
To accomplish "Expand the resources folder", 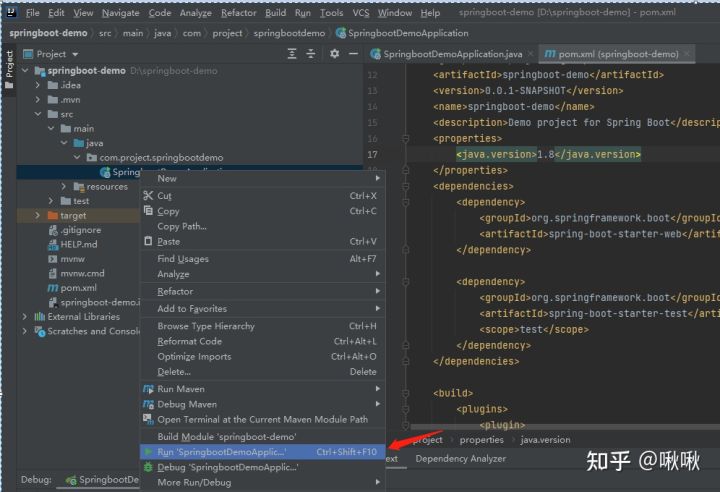I will point(64,187).
